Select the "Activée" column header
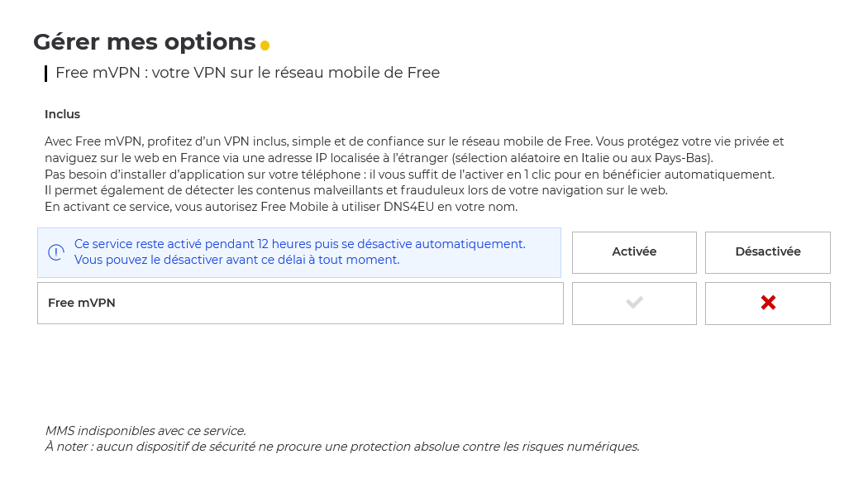Image resolution: width=868 pixels, height=488 pixels. click(x=634, y=252)
